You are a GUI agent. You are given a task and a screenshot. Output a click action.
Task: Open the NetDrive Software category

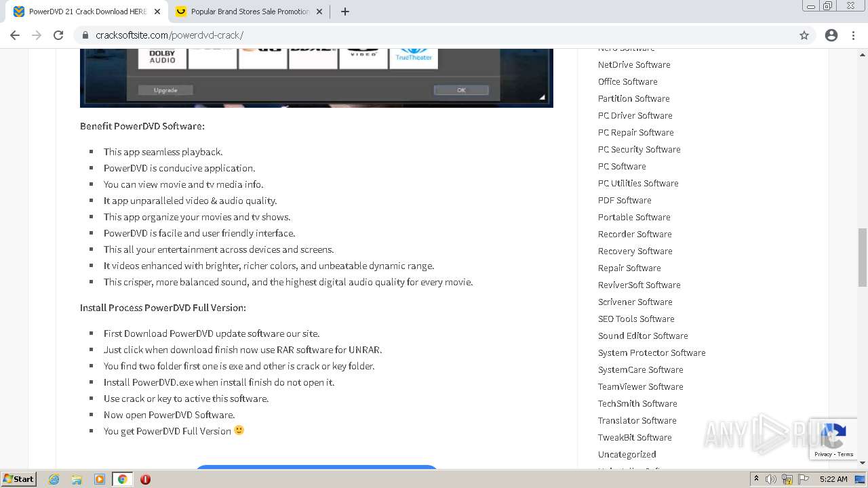point(634,64)
